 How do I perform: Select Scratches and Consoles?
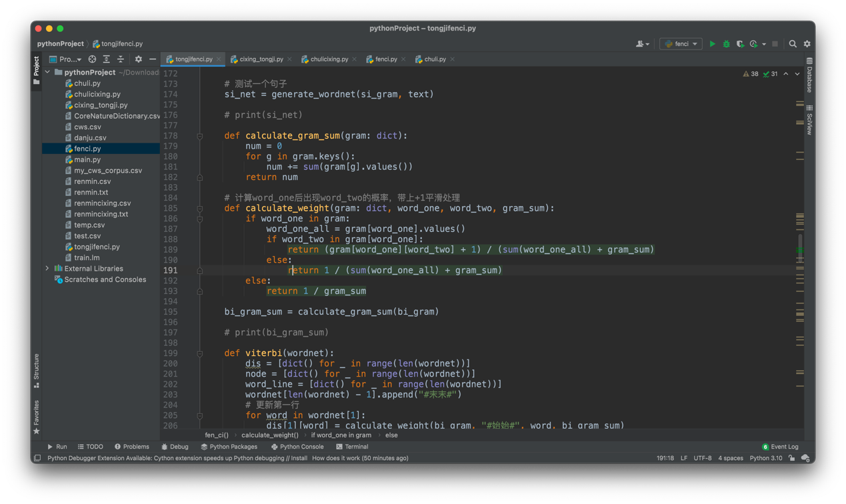point(105,279)
